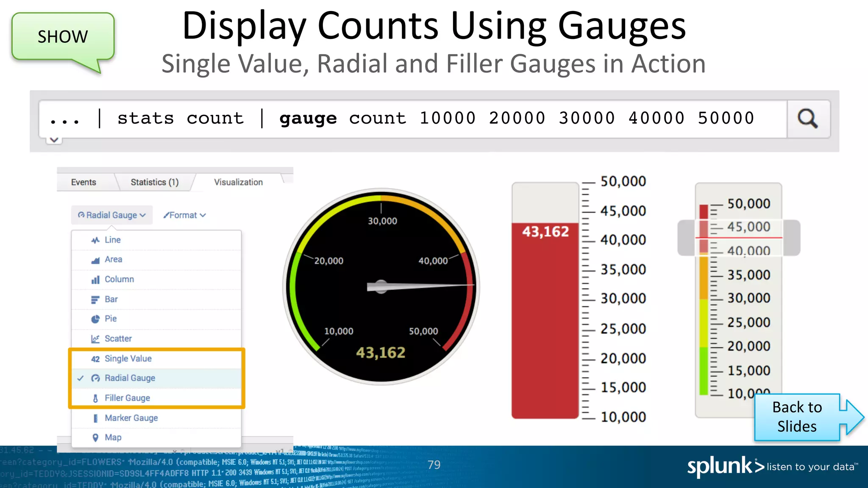This screenshot has height=488, width=868.
Task: Select the Single Value menu entry
Action: 156,359
